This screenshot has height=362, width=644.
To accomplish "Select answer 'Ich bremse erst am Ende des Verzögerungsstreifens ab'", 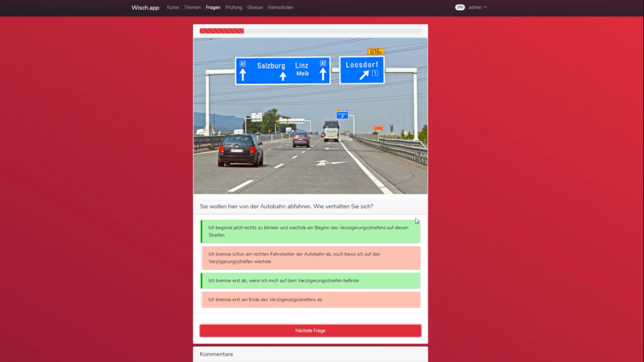I will [x=311, y=300].
